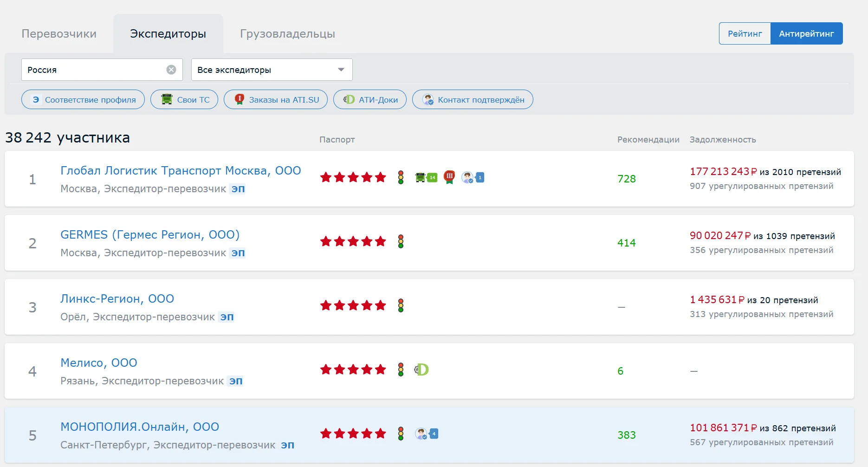Click the star rating for Мелисо

[353, 370]
